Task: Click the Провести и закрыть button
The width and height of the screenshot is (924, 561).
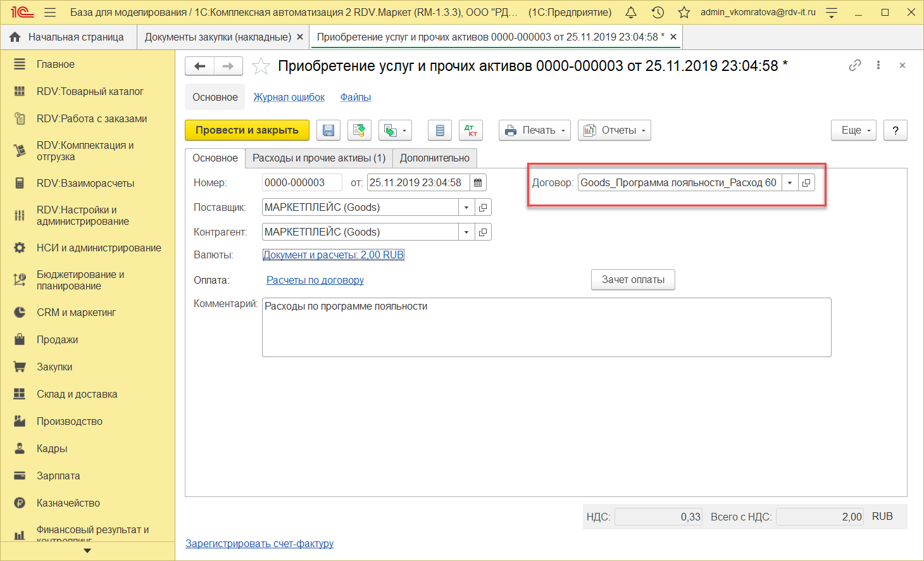Action: coord(247,130)
